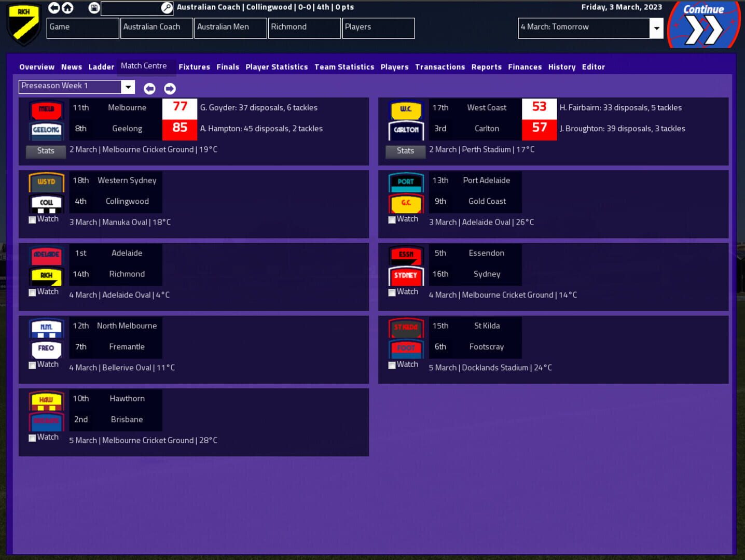The image size is (745, 560).
Task: Open the Australian Coach dropdown box
Action: pyautogui.click(x=156, y=28)
